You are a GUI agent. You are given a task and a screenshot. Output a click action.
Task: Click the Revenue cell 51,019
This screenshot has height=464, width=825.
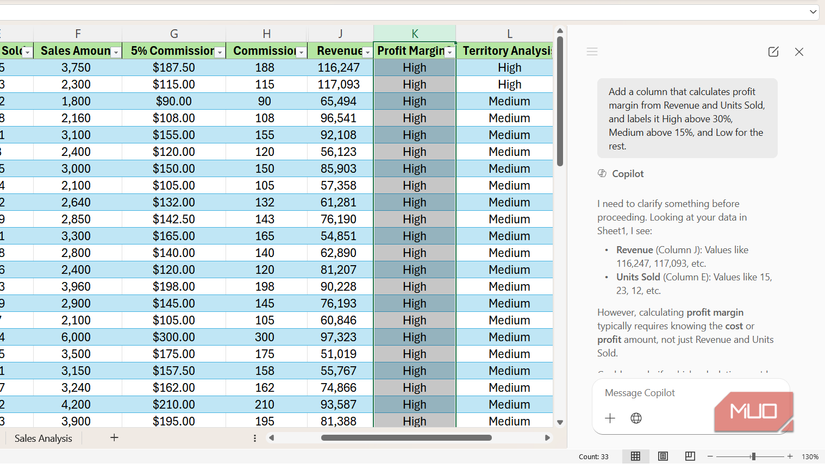pos(340,354)
